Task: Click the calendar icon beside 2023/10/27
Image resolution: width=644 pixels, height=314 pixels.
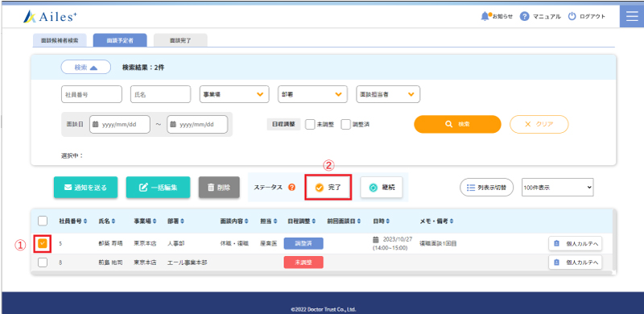Action: pos(375,239)
